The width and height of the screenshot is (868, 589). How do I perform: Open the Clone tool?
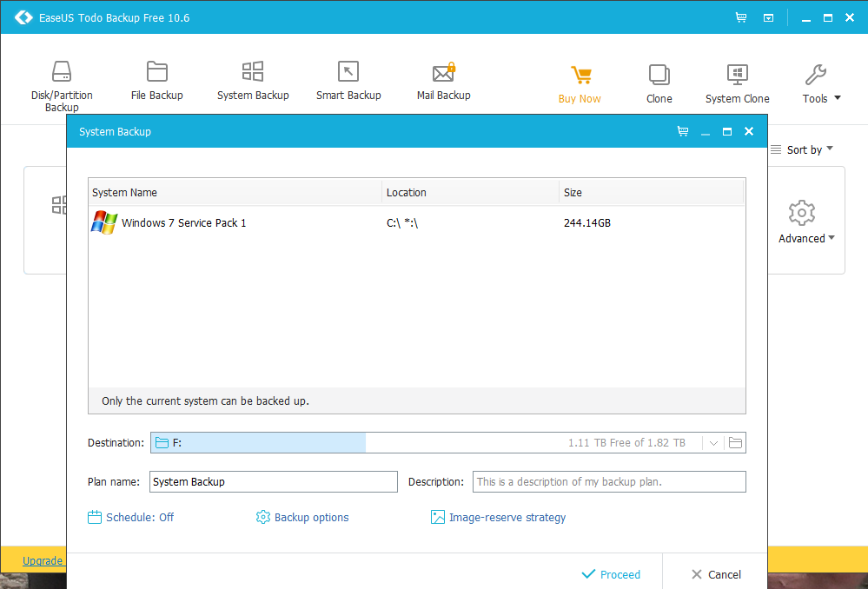[659, 84]
